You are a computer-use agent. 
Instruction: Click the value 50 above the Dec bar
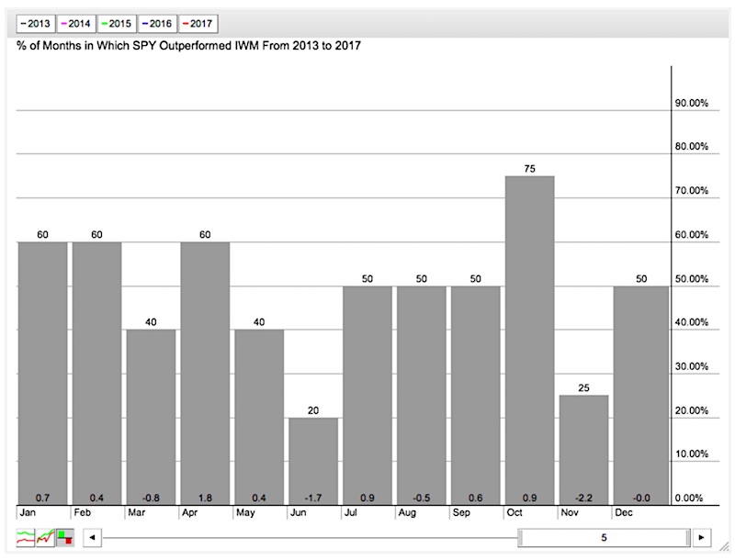coord(641,279)
